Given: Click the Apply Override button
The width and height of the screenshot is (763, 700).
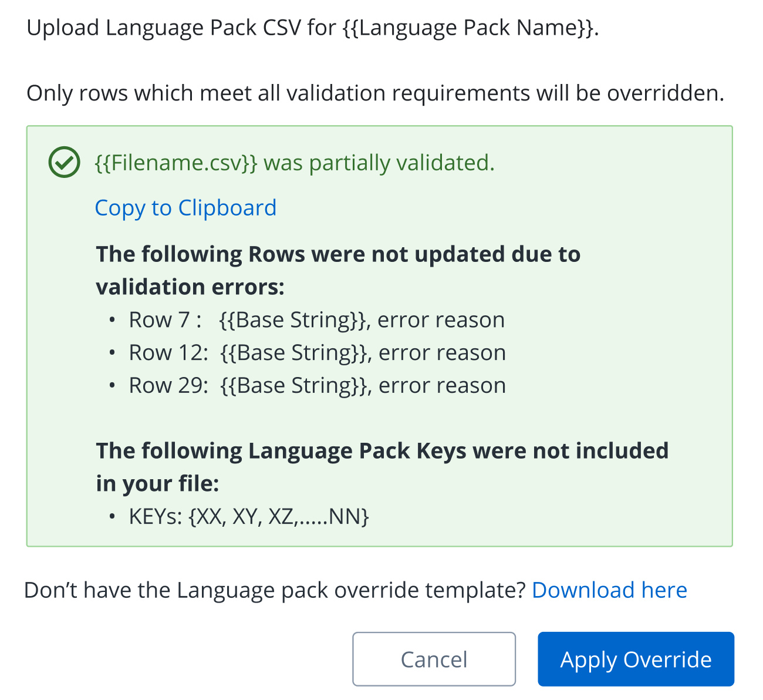Looking at the screenshot, I should tap(636, 659).
